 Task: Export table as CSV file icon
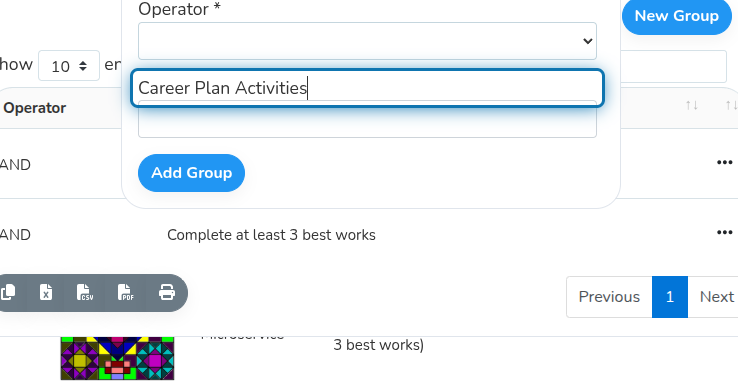(85, 292)
